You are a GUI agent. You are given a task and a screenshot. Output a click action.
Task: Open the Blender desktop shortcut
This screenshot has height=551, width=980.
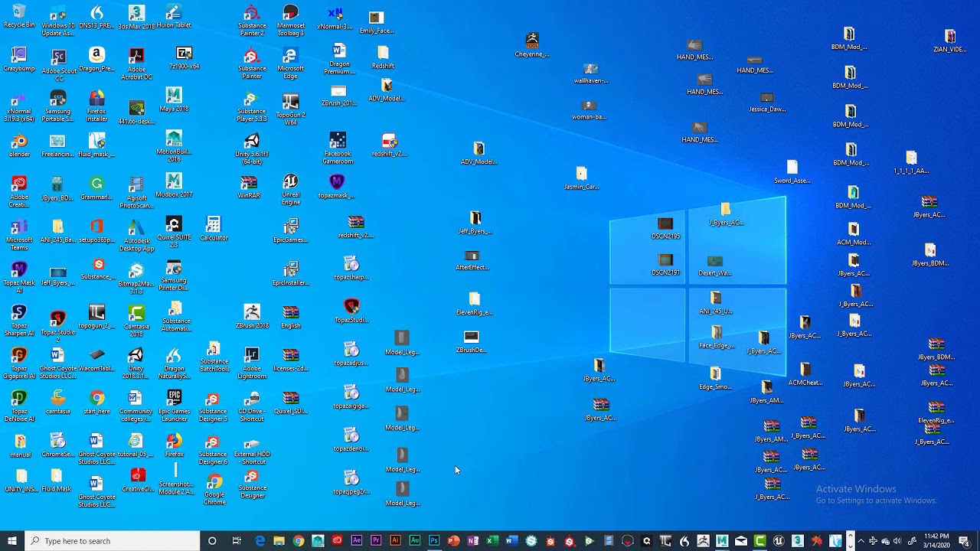pyautogui.click(x=19, y=145)
